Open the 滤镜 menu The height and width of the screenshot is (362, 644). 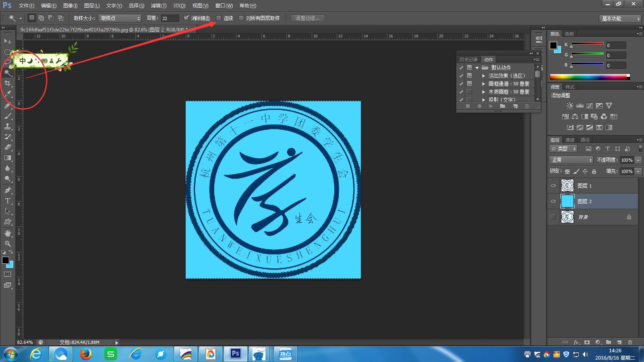point(158,6)
